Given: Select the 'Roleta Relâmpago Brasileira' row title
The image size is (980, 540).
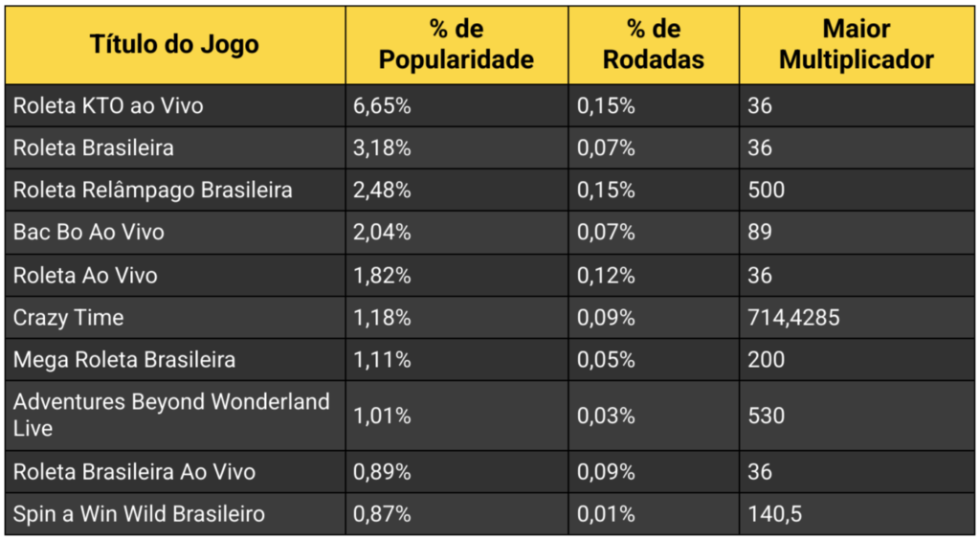Looking at the screenshot, I should (152, 191).
